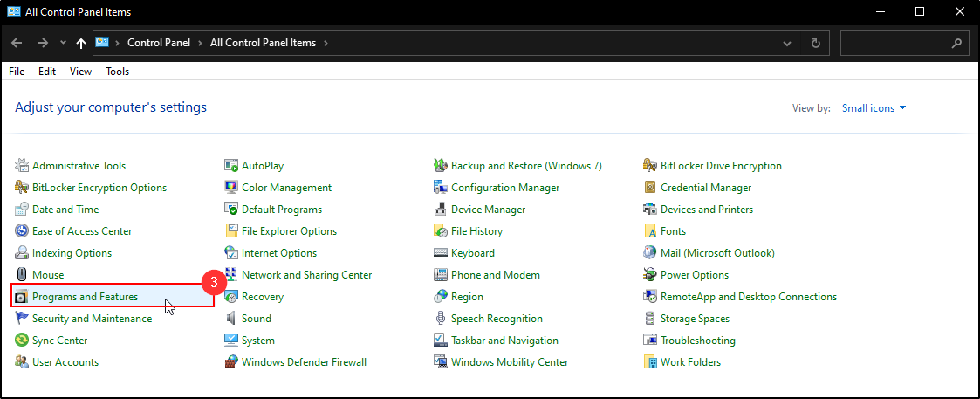
Task: Click the Backup and Restore icon
Action: click(x=441, y=166)
